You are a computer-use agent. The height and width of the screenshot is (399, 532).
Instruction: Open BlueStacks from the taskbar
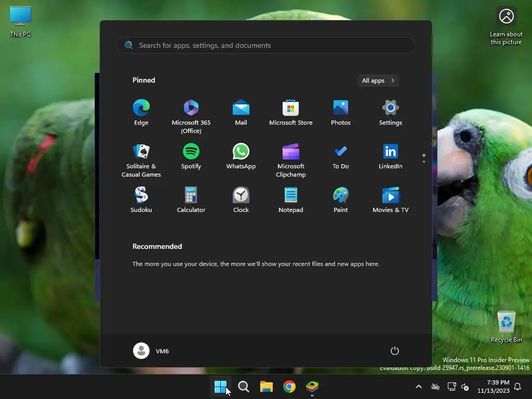point(312,387)
